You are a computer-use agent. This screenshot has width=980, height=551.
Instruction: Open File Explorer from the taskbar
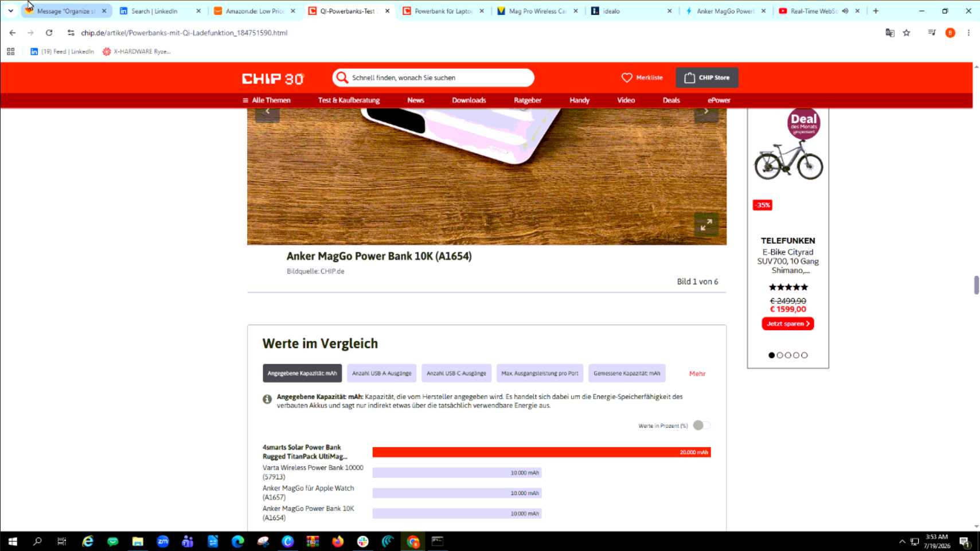pyautogui.click(x=138, y=541)
